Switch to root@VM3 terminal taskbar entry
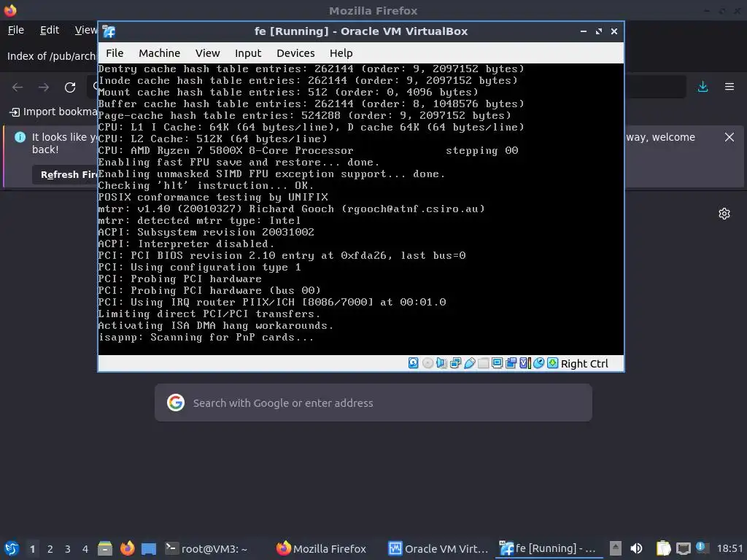This screenshot has height=560, width=747. click(x=206, y=548)
